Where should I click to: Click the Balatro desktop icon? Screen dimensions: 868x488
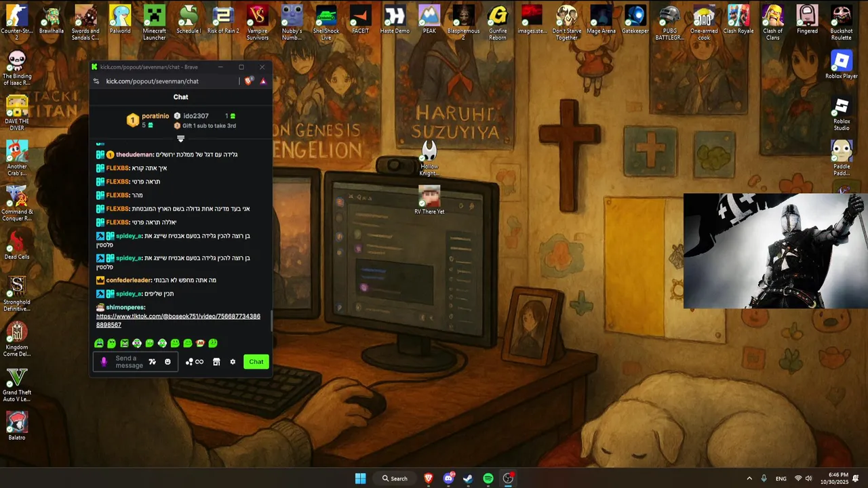pyautogui.click(x=17, y=426)
